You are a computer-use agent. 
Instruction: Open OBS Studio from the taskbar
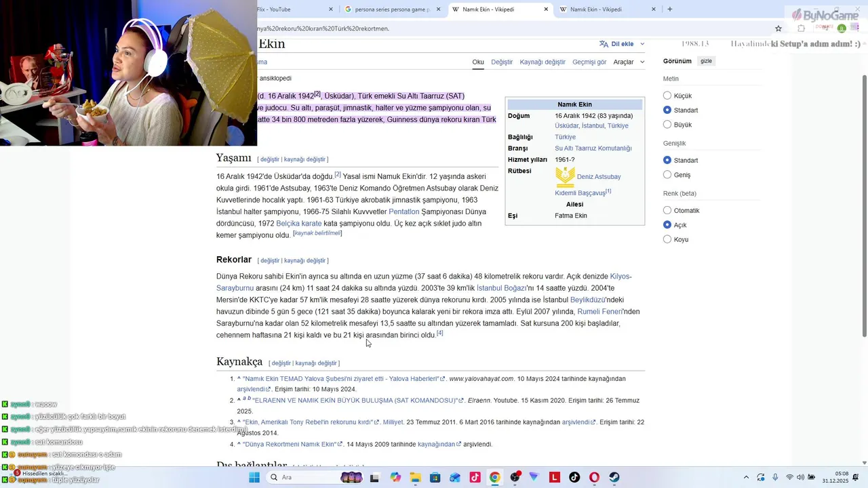pyautogui.click(x=515, y=477)
